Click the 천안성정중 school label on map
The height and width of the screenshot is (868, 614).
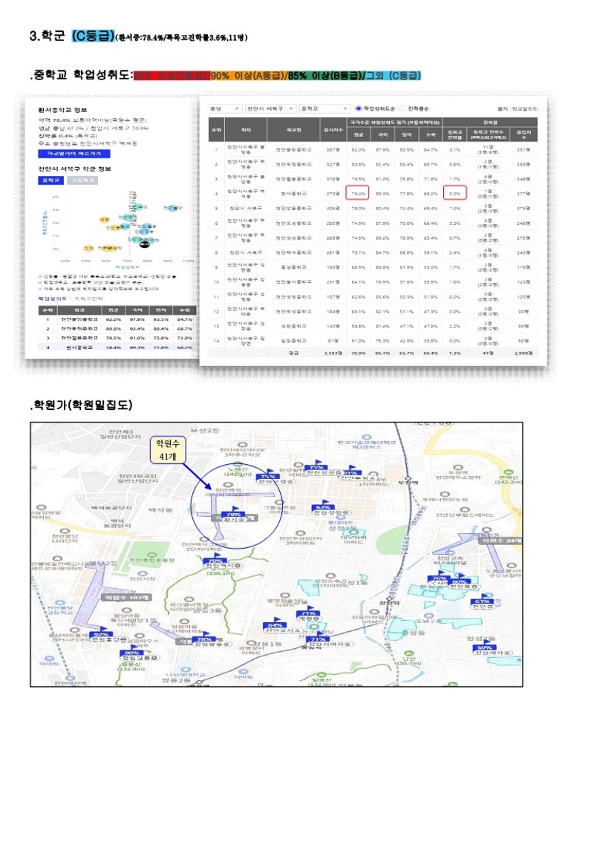point(331,512)
